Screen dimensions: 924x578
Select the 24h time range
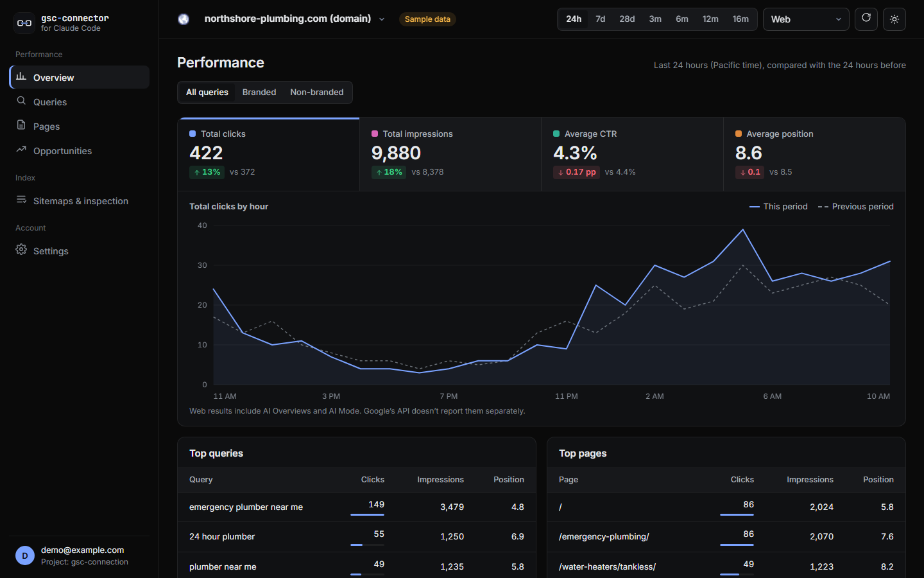(574, 19)
